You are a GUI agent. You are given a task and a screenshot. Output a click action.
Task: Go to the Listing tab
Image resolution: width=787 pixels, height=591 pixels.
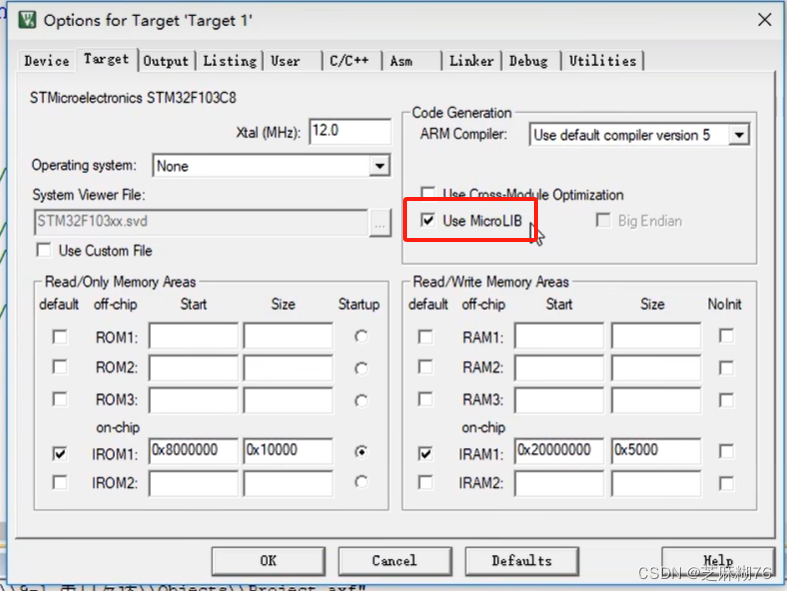coord(229,61)
